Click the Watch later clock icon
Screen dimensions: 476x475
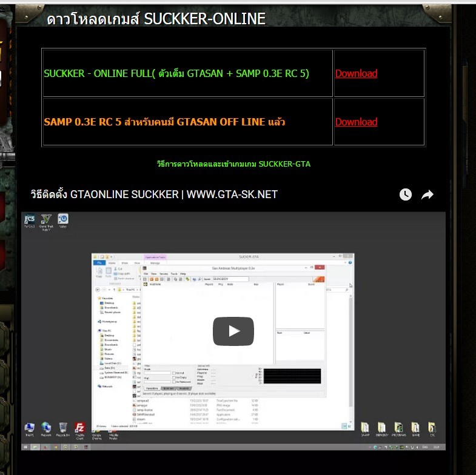tap(405, 194)
